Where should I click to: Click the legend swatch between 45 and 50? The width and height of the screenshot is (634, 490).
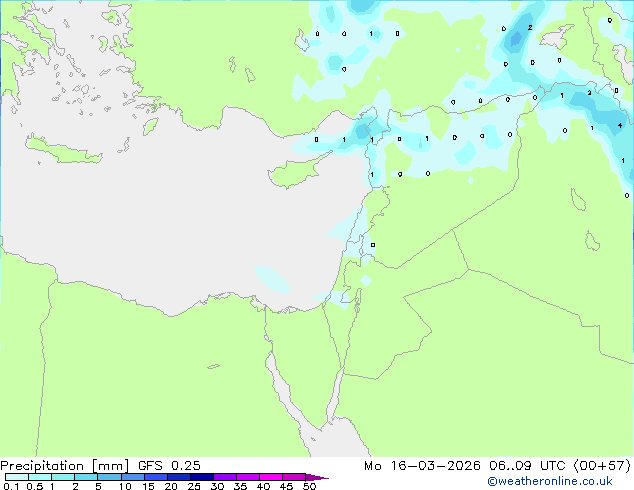tap(294, 477)
